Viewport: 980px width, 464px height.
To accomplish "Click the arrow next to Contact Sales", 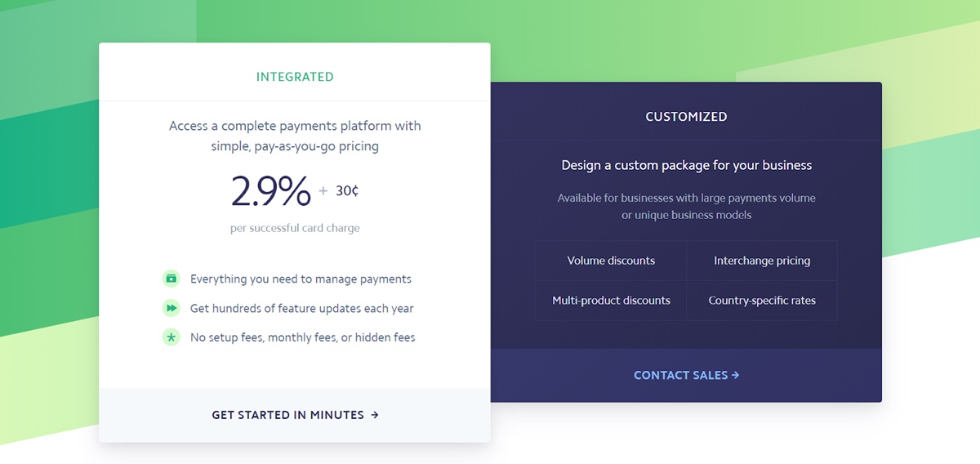I will (736, 375).
